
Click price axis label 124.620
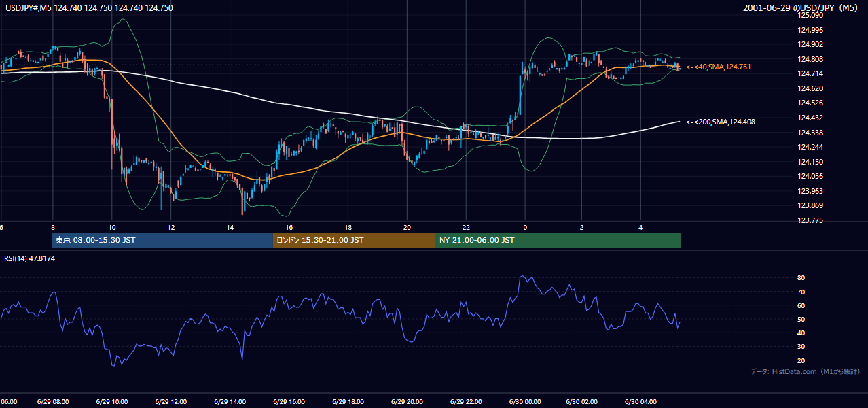[809, 88]
